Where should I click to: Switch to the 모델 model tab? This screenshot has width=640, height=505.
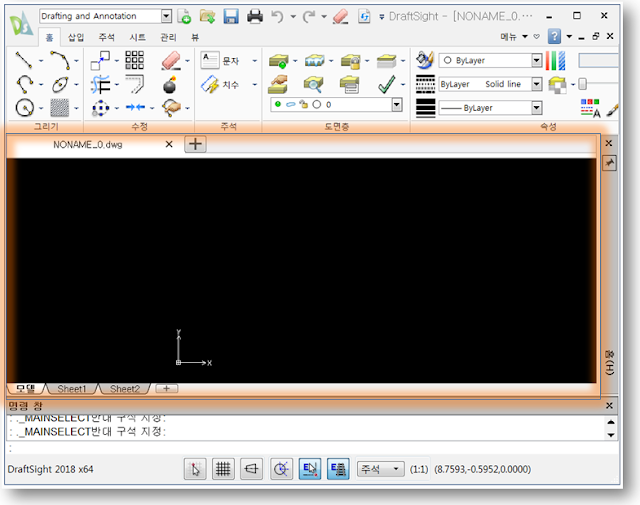(x=26, y=389)
